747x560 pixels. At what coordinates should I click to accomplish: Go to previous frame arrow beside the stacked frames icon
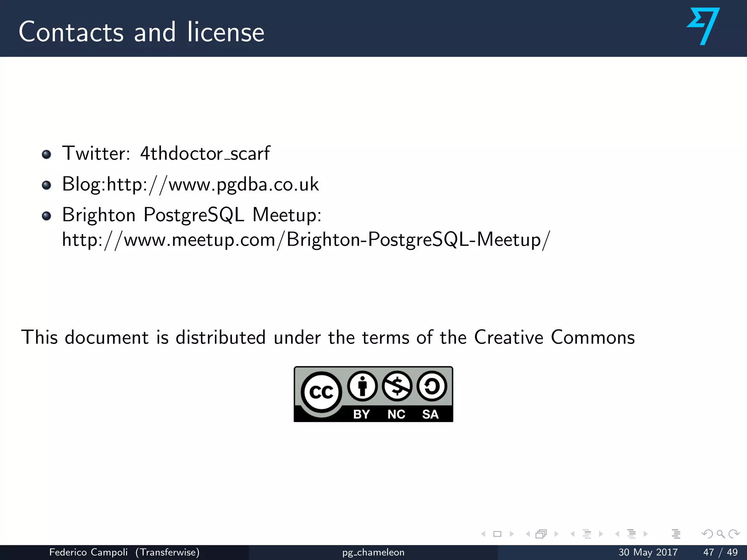528,534
